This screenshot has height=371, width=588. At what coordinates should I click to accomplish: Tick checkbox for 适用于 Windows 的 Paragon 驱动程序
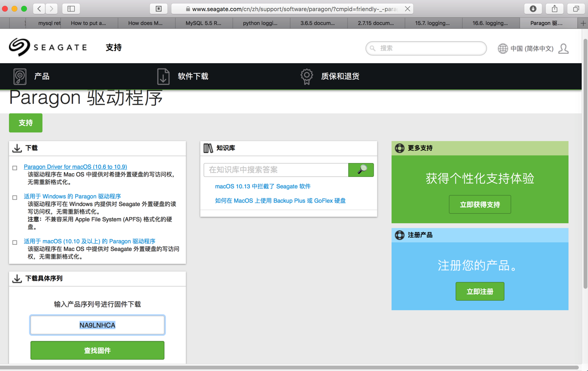pos(15,197)
